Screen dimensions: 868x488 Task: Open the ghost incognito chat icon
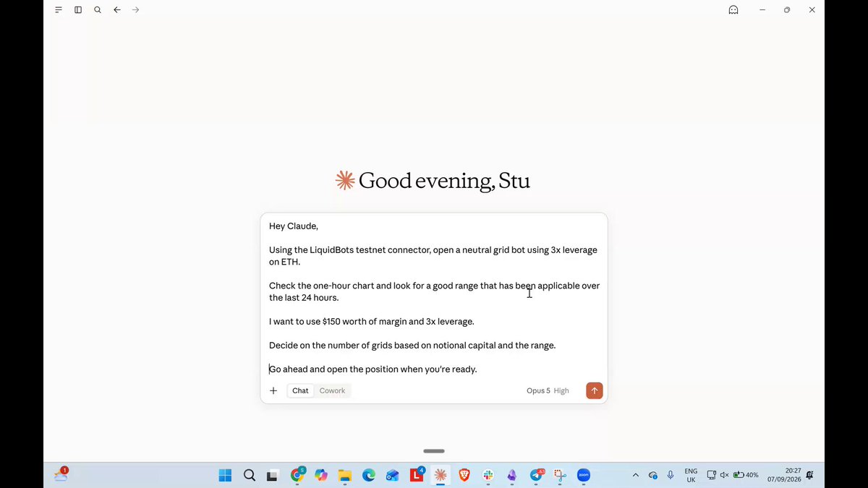tap(733, 10)
